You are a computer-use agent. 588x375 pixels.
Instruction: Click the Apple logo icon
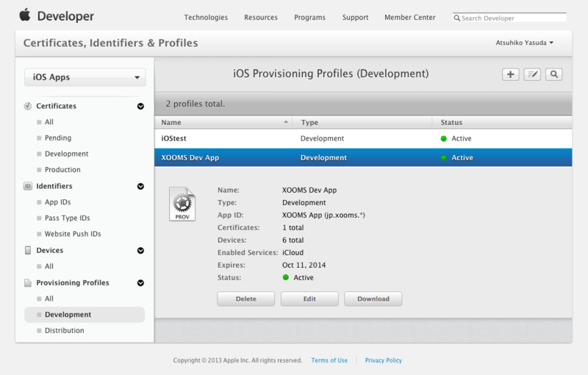tap(25, 15)
